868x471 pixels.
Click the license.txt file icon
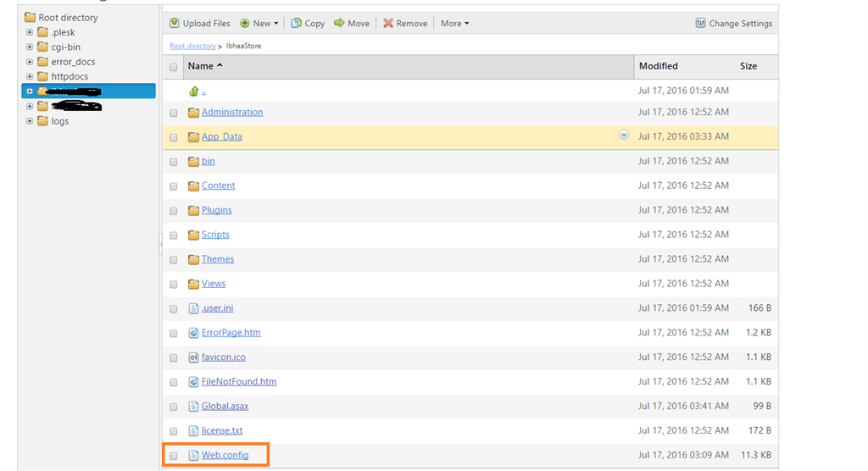click(193, 430)
